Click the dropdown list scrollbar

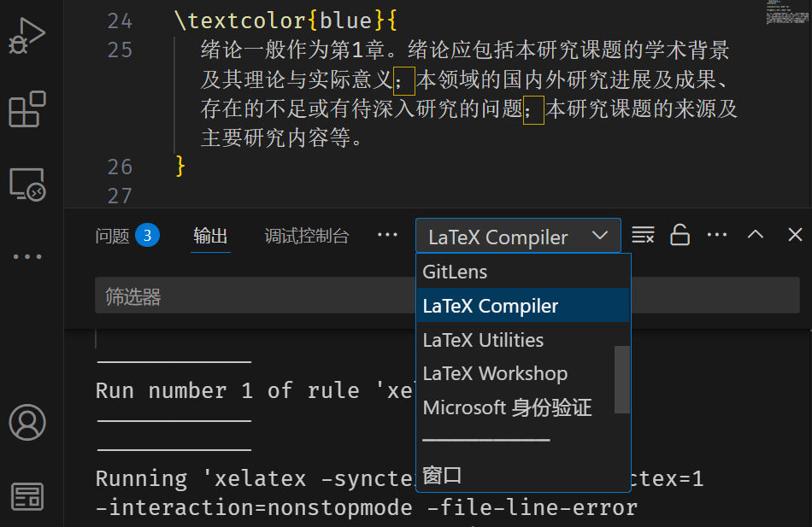point(622,379)
